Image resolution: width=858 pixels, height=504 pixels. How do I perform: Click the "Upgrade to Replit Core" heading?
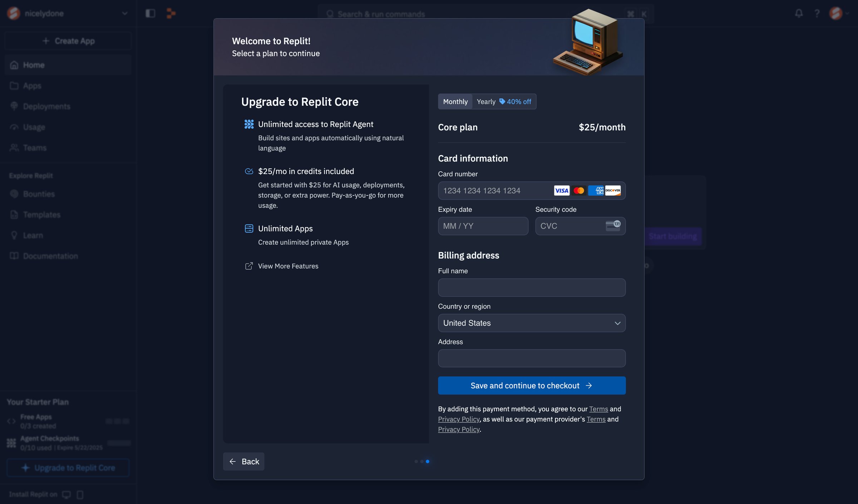[300, 102]
